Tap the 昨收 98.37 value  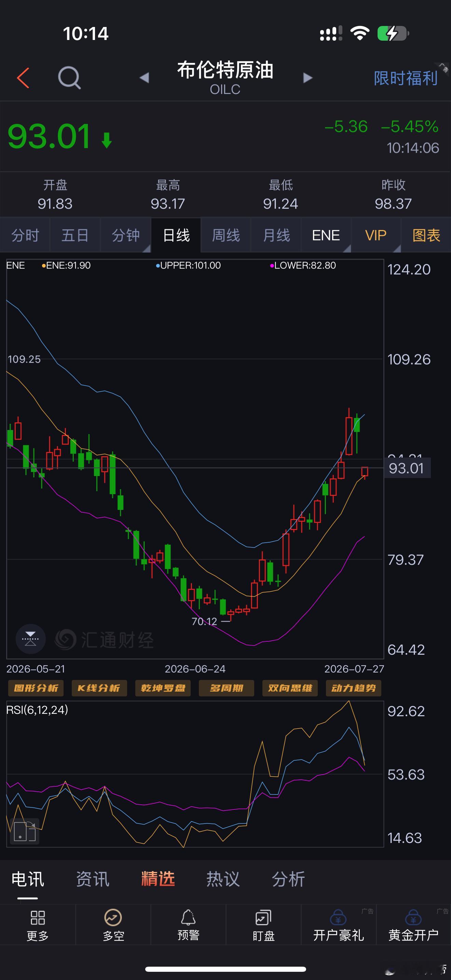pos(393,204)
